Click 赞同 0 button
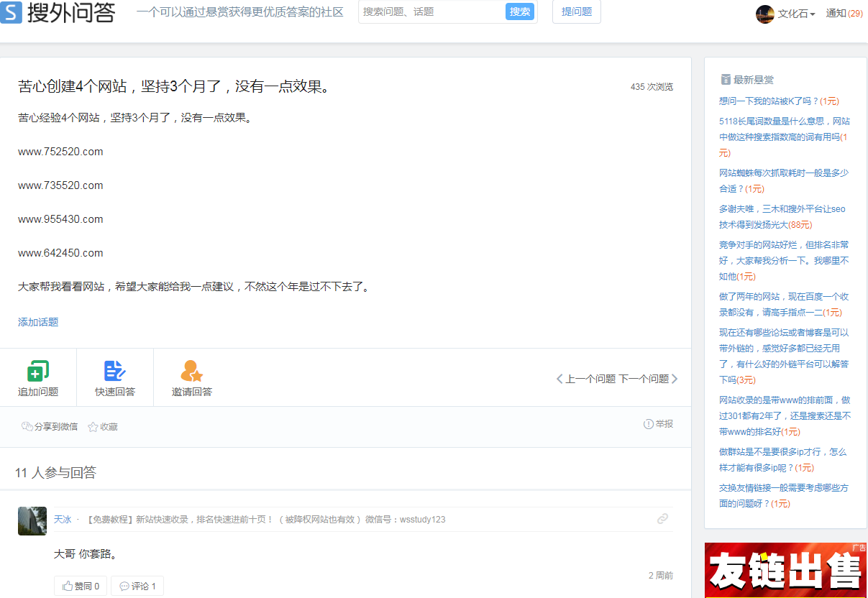The image size is (868, 598). pyautogui.click(x=81, y=586)
